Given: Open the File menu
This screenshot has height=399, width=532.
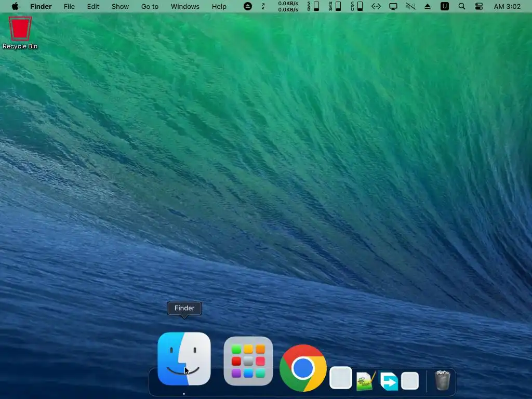Looking at the screenshot, I should 69,6.
